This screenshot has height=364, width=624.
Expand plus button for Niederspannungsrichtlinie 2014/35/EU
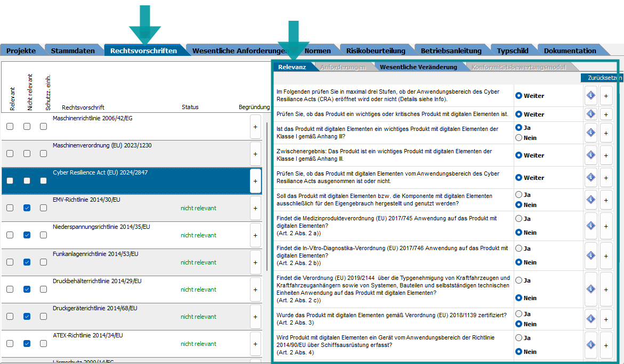click(255, 235)
